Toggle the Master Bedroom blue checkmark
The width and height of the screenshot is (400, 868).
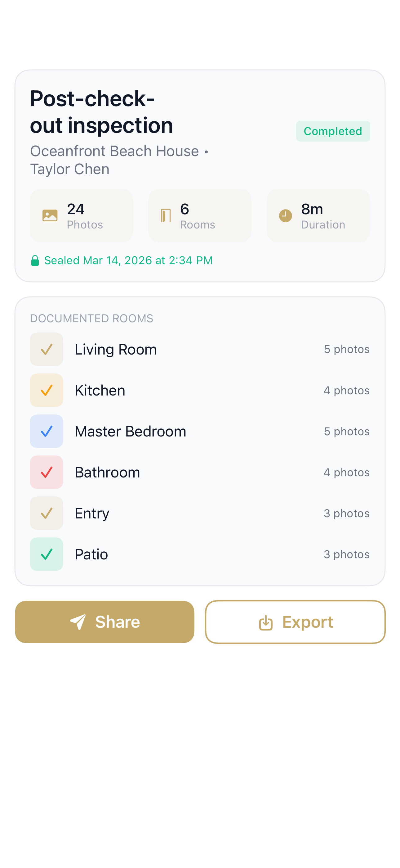click(x=47, y=431)
